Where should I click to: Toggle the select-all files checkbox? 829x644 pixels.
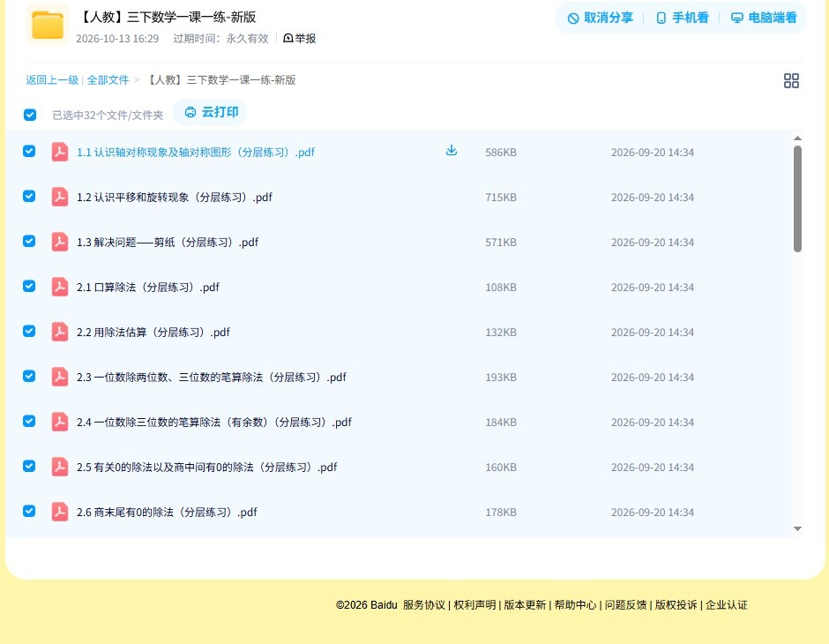[x=30, y=115]
